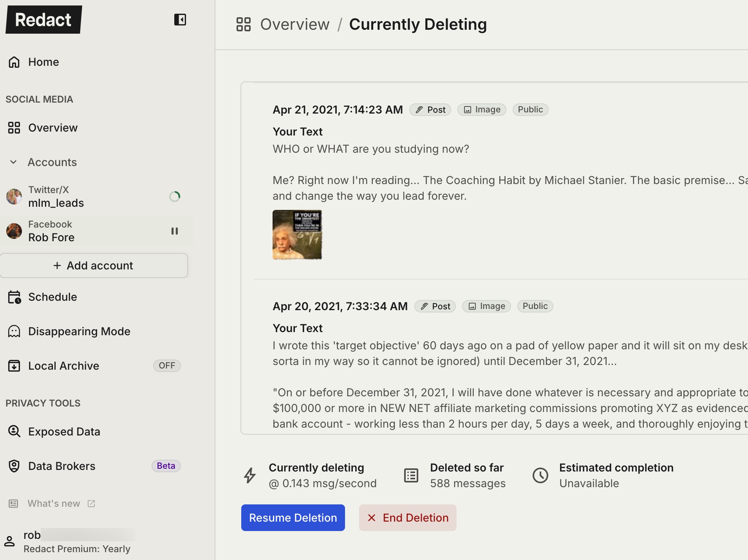Click Post tag on Apr 21 entry
The image size is (748, 560).
coord(430,110)
